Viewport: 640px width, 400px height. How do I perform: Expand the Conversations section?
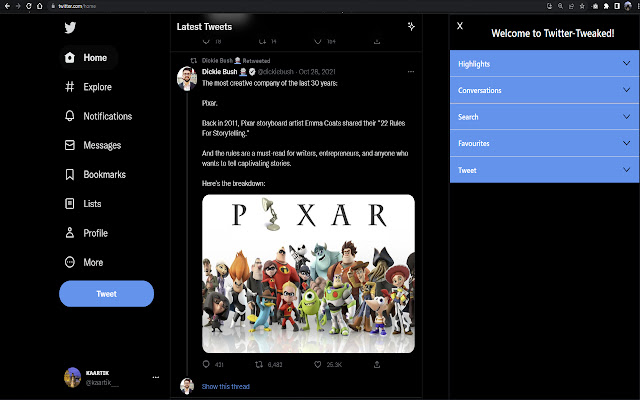pos(544,90)
